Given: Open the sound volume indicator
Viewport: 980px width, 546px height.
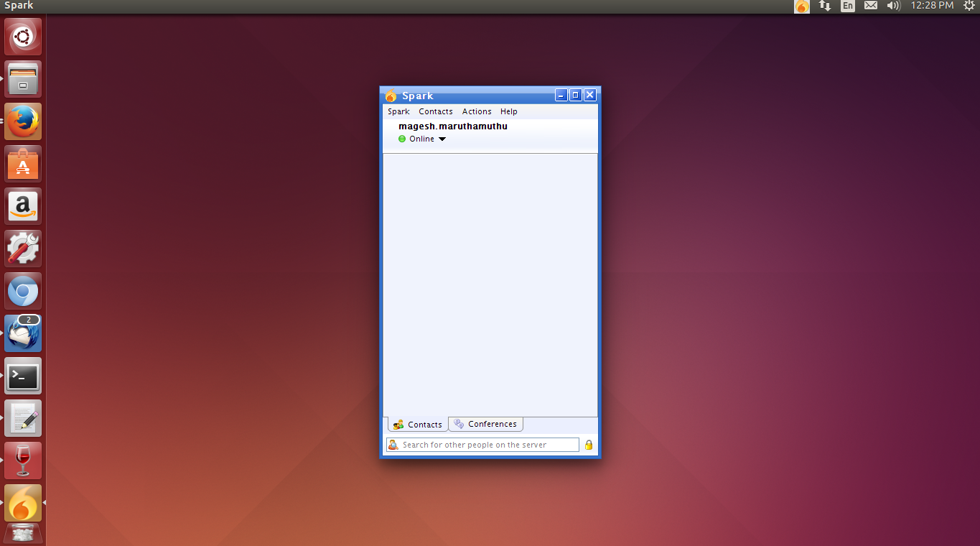Looking at the screenshot, I should [893, 6].
